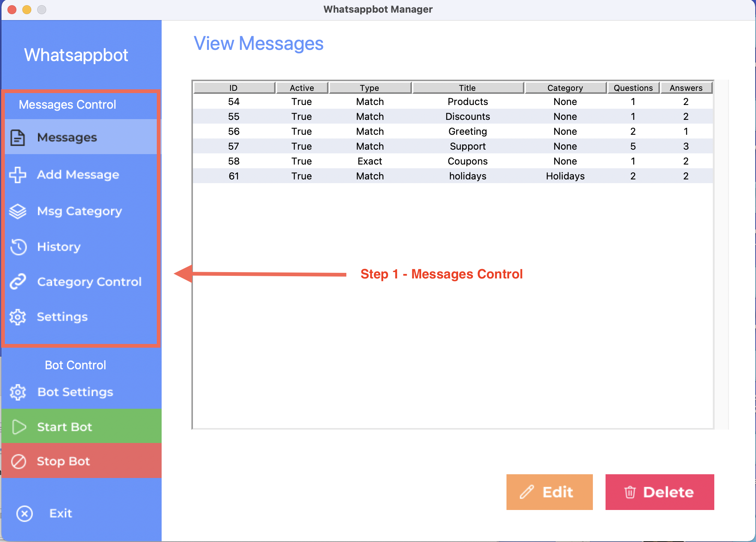Select row with title Products

pyautogui.click(x=453, y=102)
